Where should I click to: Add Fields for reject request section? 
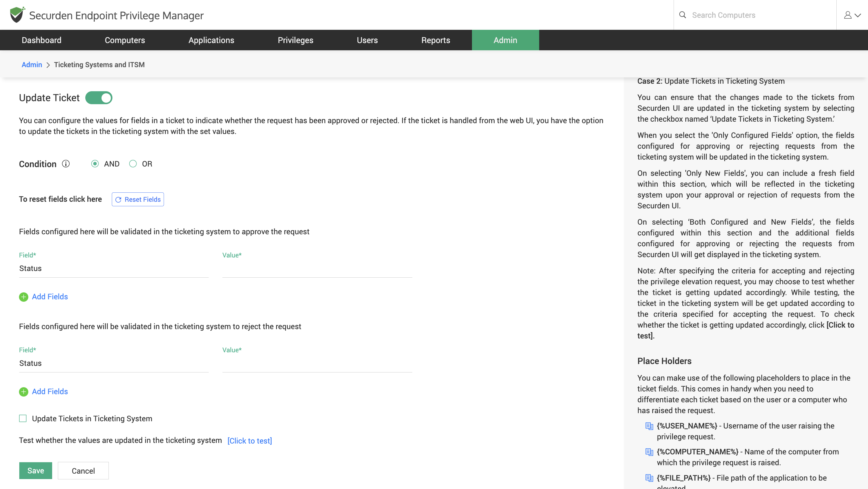pos(50,392)
